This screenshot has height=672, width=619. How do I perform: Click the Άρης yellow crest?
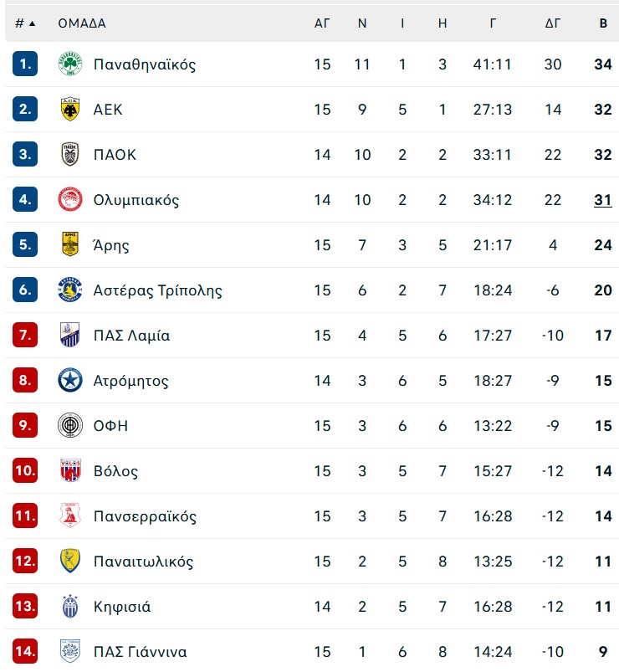(69, 244)
